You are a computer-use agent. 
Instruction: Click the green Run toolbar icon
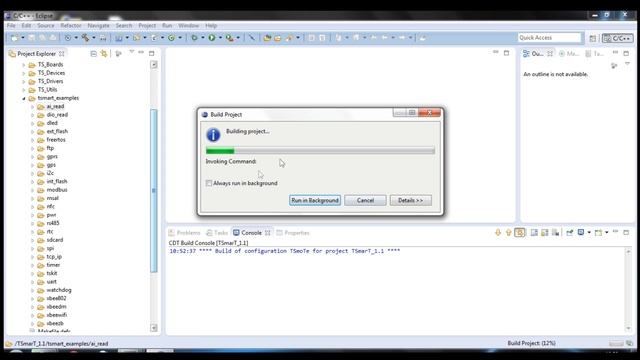212,38
